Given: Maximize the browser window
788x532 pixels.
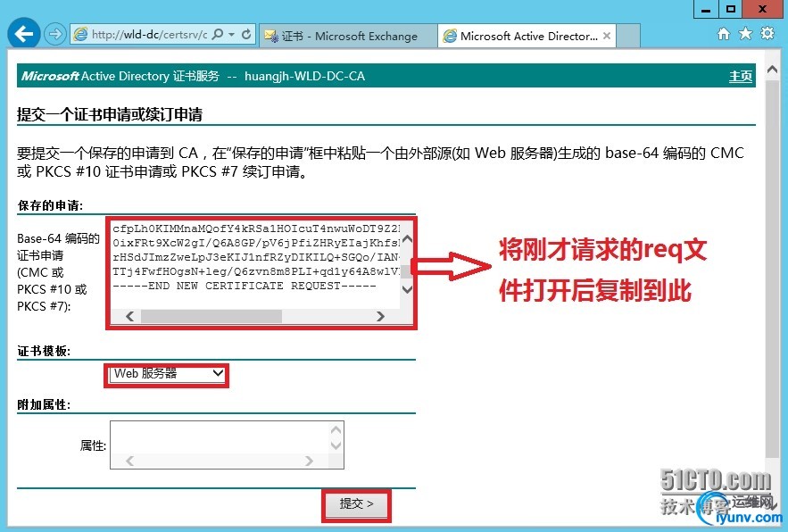Looking at the screenshot, I should (x=731, y=9).
